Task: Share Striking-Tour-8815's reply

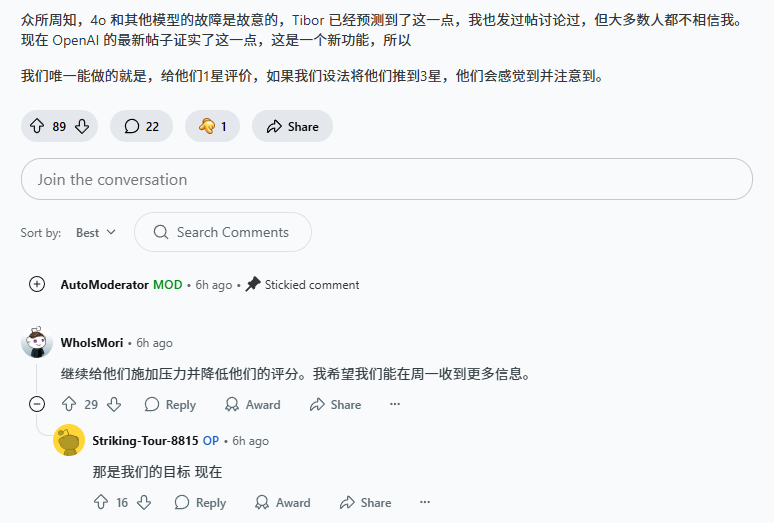Action: click(365, 502)
